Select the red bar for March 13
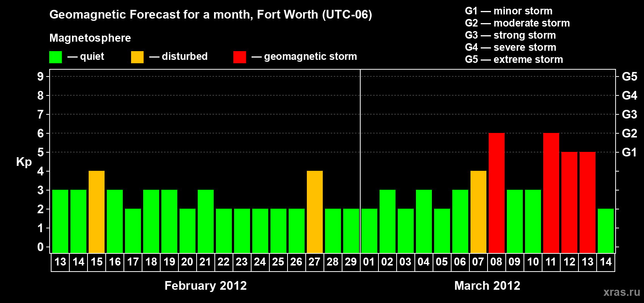This screenshot has height=303, width=644. click(588, 202)
